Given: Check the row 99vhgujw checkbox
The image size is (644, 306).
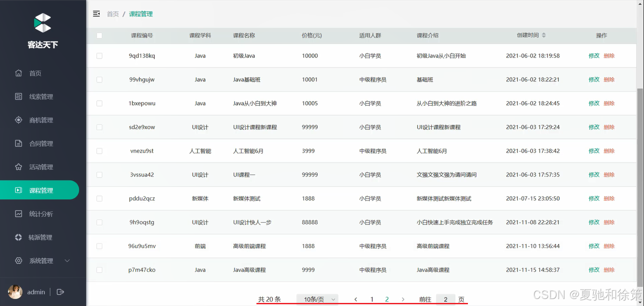Looking at the screenshot, I should pyautogui.click(x=99, y=79).
